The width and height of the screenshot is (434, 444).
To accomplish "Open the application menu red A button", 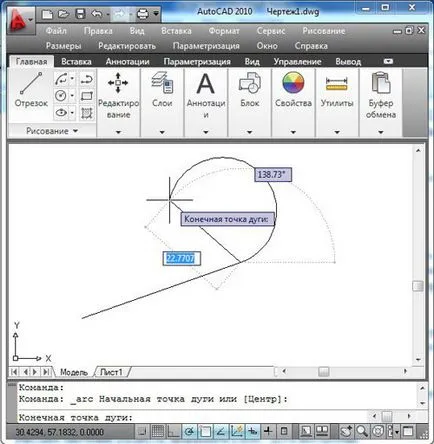I will [x=20, y=20].
